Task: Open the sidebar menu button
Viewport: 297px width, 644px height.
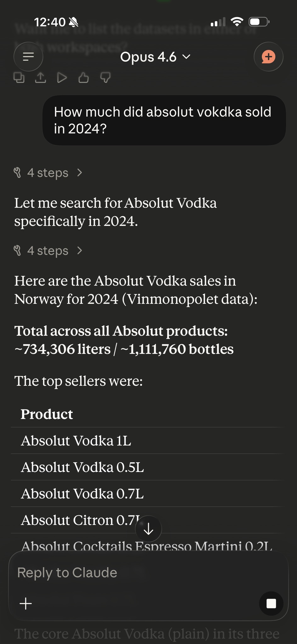Action: click(x=28, y=57)
